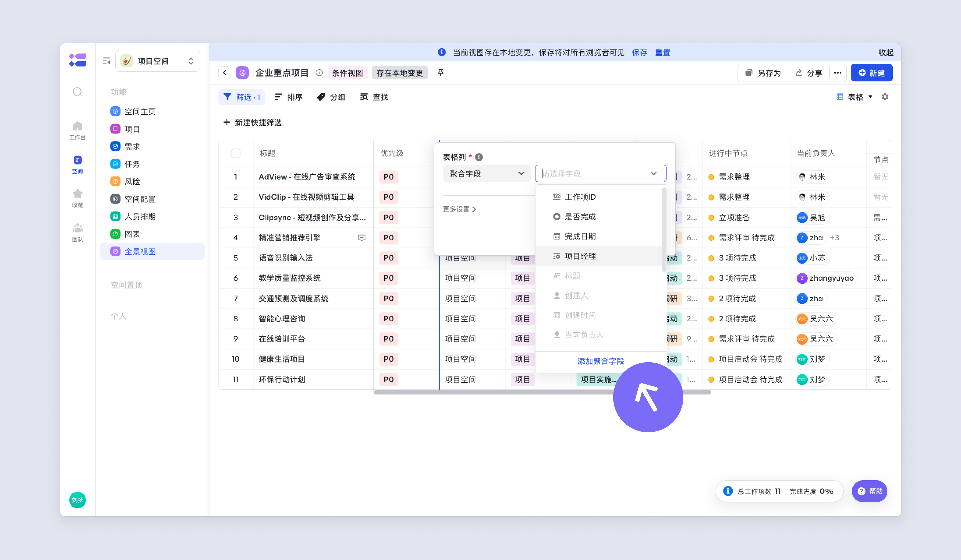Open view settings gear icon
Screen dimensions: 961x560
885,97
